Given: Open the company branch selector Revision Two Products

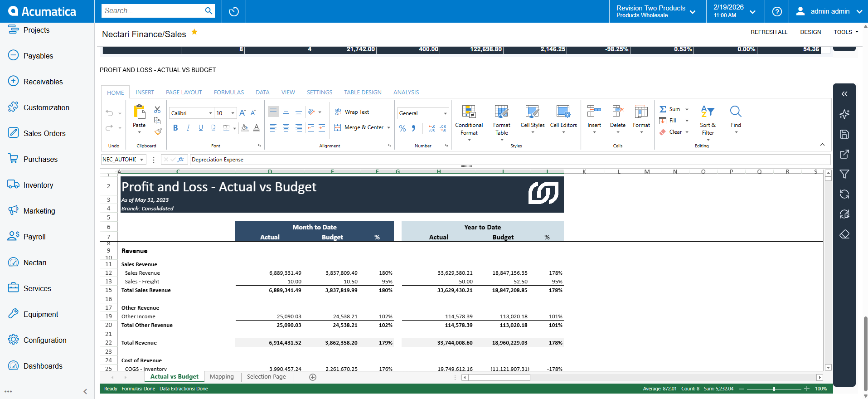Looking at the screenshot, I should coord(655,11).
